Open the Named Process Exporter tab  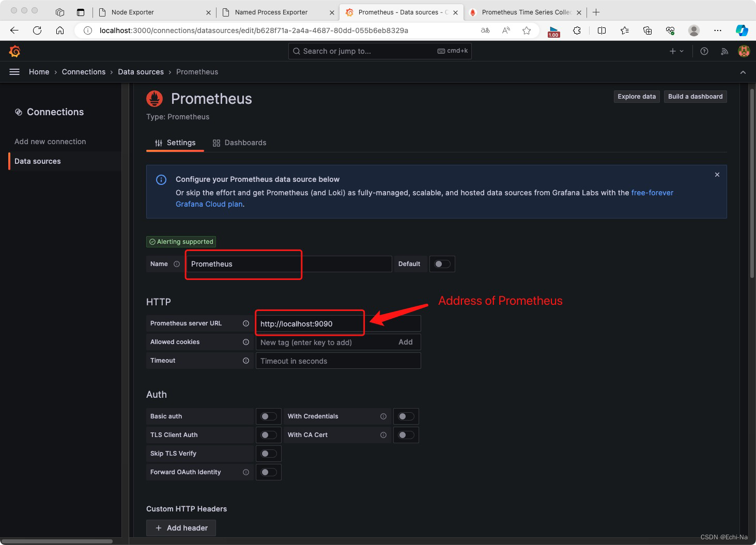point(278,12)
